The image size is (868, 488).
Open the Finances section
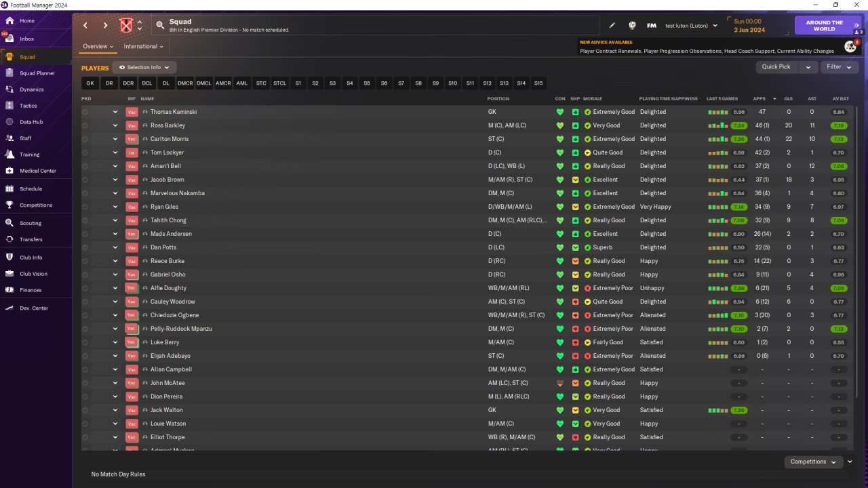(36, 290)
